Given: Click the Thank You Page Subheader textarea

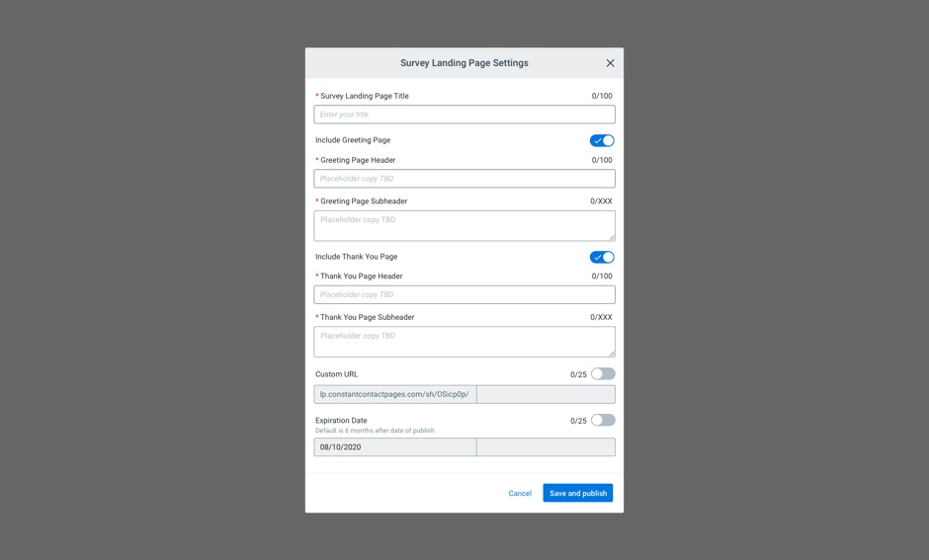Looking at the screenshot, I should click(x=463, y=342).
